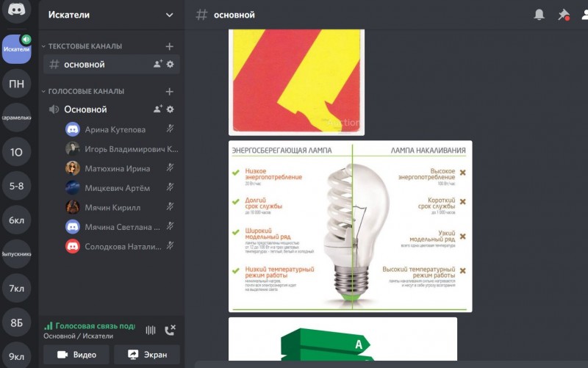Open the member list icon in header

click(584, 15)
